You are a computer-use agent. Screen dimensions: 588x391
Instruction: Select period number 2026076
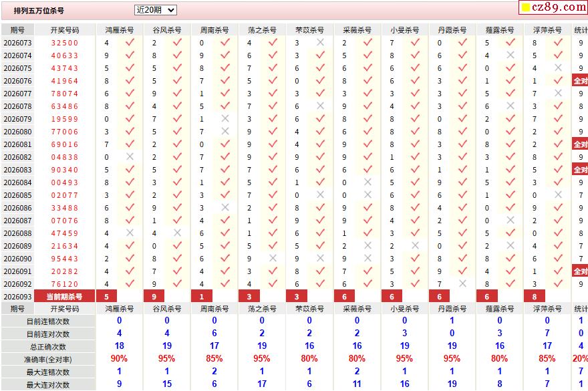(17, 81)
